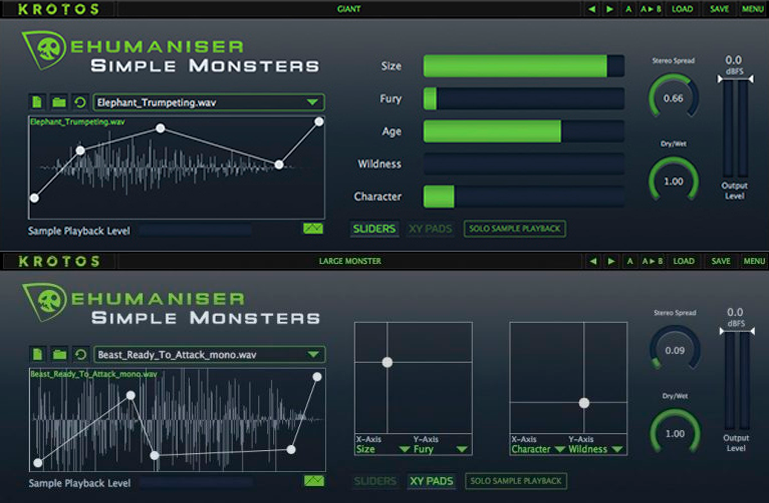Open Y-Axis Wildness dropdown on right XY pad
This screenshot has width=769, height=503.
click(x=596, y=449)
